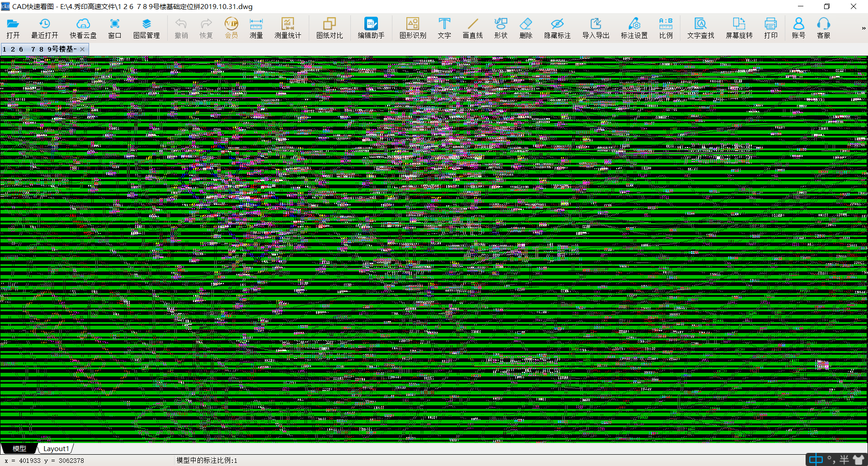The height and width of the screenshot is (466, 868).
Task: Switch to the model (模型) tab
Action: click(19, 448)
